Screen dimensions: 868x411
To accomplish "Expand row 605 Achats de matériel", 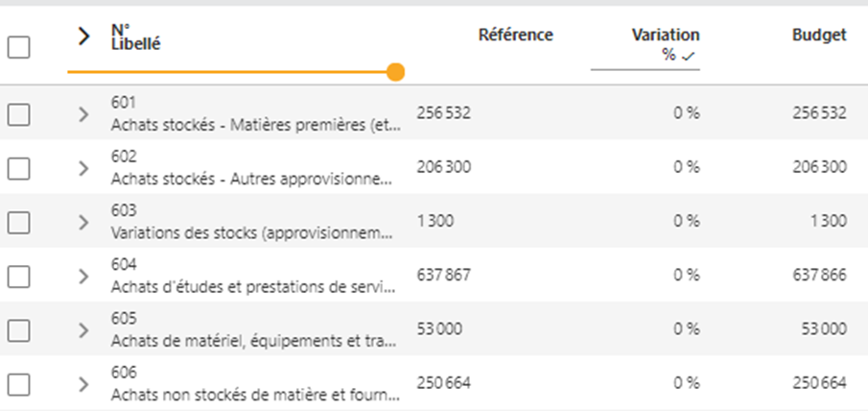I will click(83, 330).
